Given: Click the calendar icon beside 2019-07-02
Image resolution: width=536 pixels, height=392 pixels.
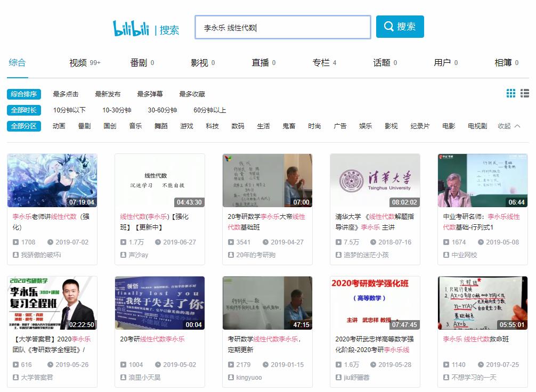Looking at the screenshot, I should point(51,242).
